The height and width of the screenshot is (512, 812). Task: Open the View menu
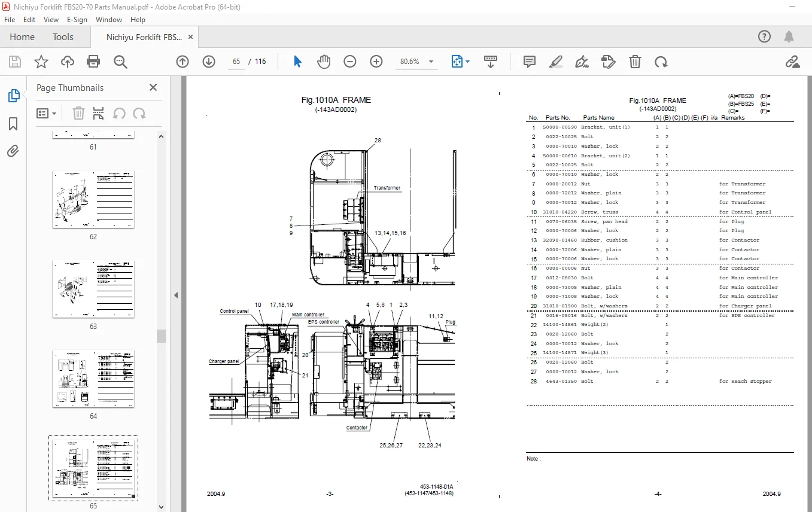coord(51,19)
